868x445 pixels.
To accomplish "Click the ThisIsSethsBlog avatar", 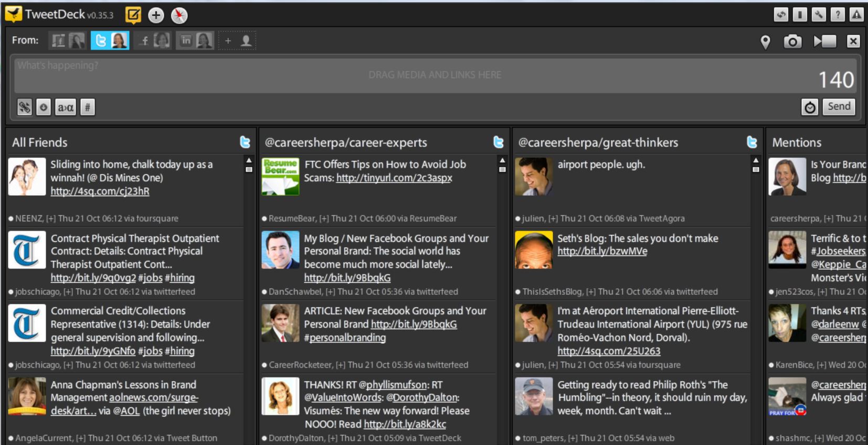I will (534, 250).
